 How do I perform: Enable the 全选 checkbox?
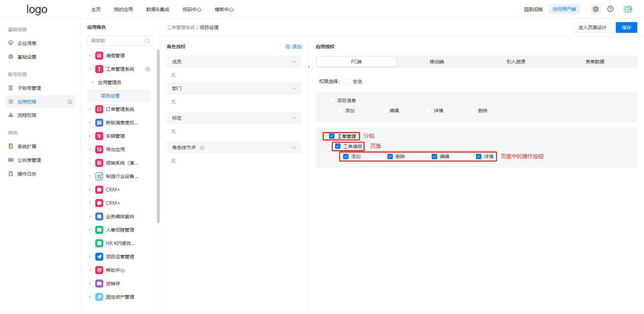[x=346, y=81]
